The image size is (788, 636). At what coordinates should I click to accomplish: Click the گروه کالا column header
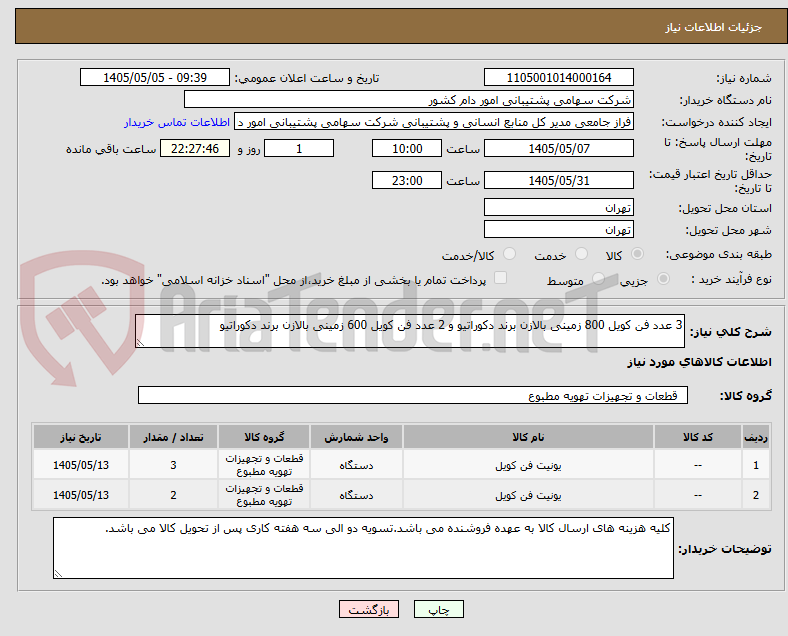(x=264, y=437)
